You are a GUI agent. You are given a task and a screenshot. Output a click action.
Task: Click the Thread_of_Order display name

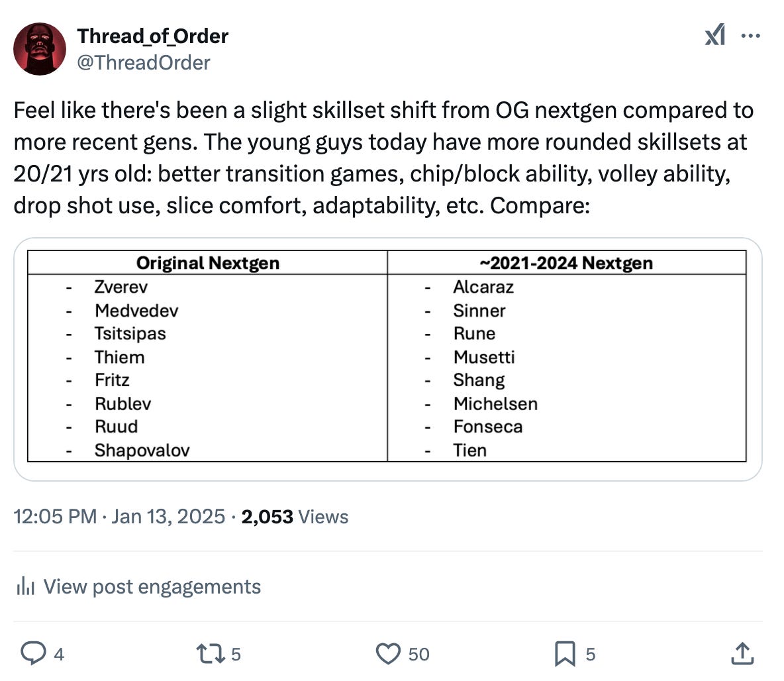click(x=152, y=36)
